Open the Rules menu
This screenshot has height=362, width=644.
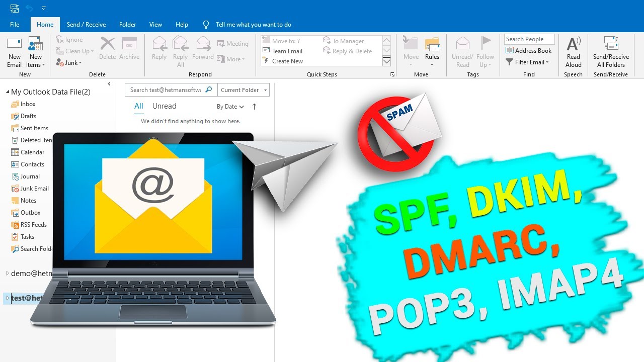(x=432, y=52)
